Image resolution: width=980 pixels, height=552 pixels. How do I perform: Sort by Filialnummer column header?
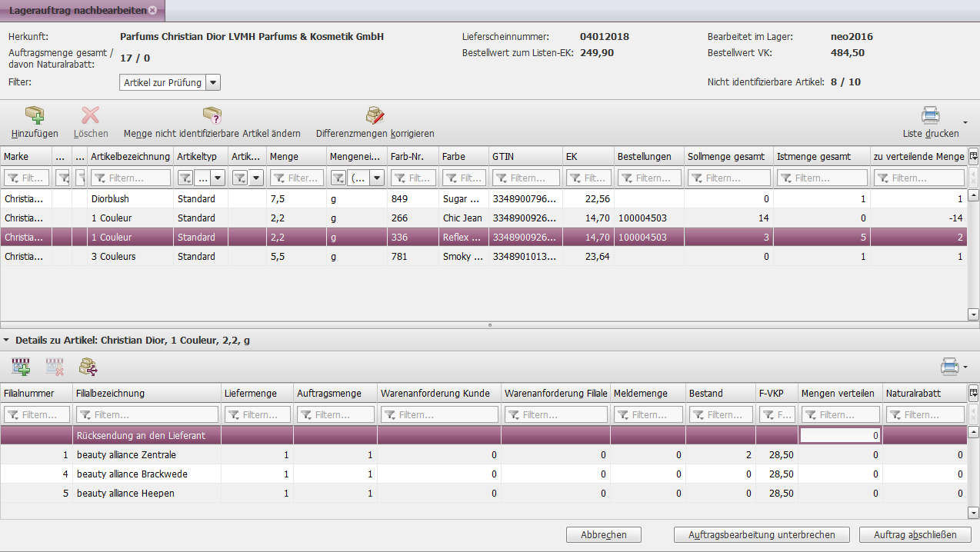(37, 393)
